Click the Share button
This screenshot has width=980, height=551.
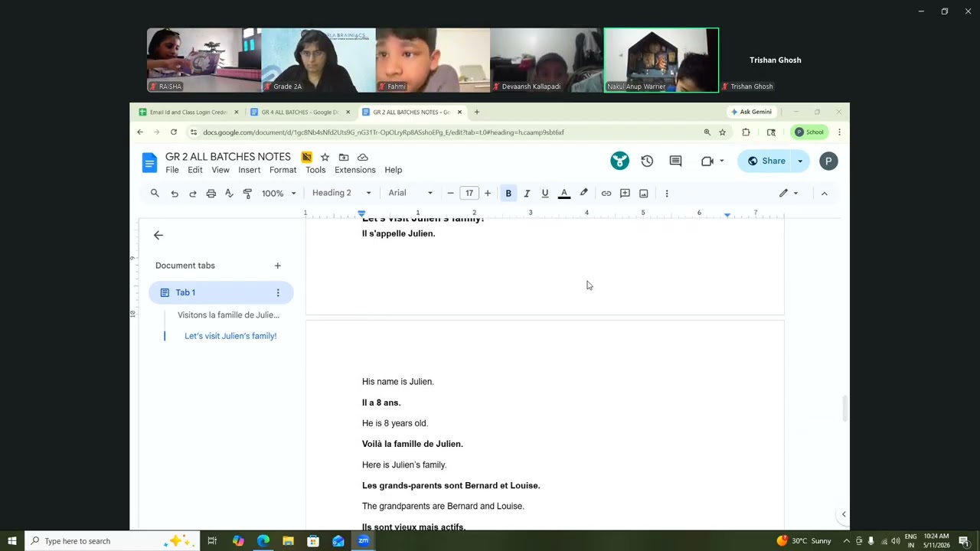(766, 161)
